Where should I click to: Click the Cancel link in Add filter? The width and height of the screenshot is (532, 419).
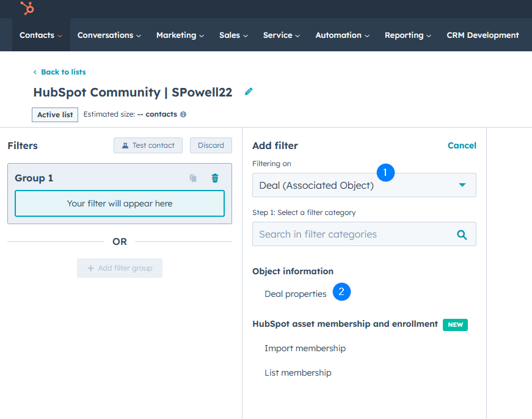[x=462, y=145]
